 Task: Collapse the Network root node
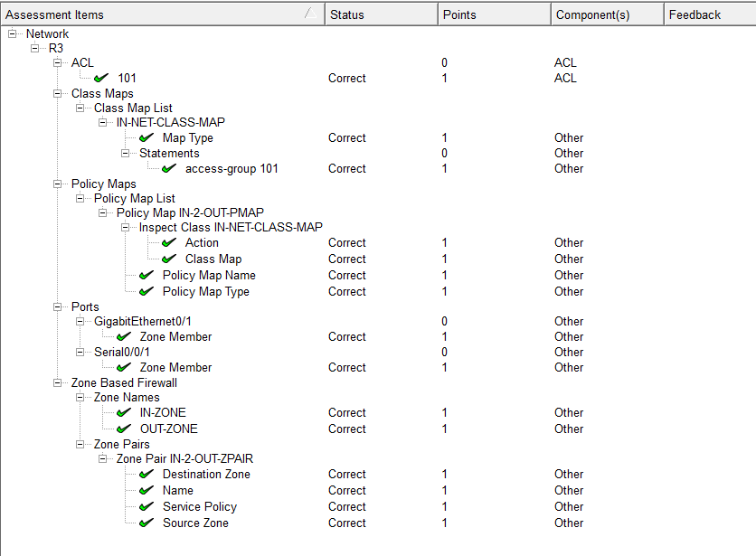click(x=12, y=33)
